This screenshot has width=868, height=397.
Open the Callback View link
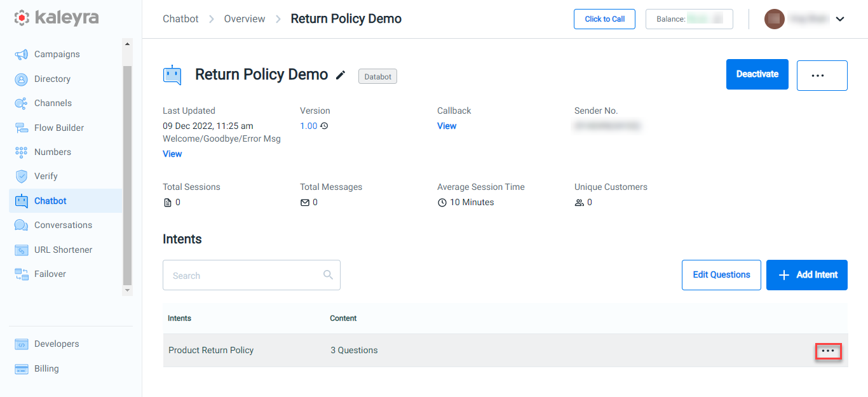tap(447, 126)
